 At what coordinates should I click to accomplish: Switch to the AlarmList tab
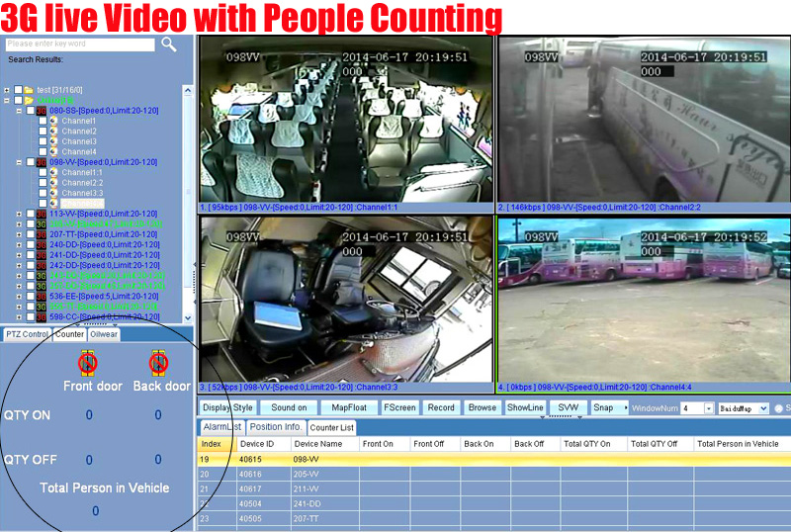(x=222, y=427)
